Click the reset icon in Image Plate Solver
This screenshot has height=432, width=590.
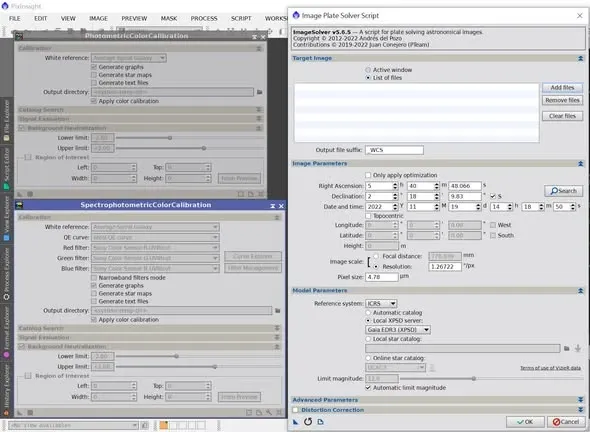(x=308, y=421)
